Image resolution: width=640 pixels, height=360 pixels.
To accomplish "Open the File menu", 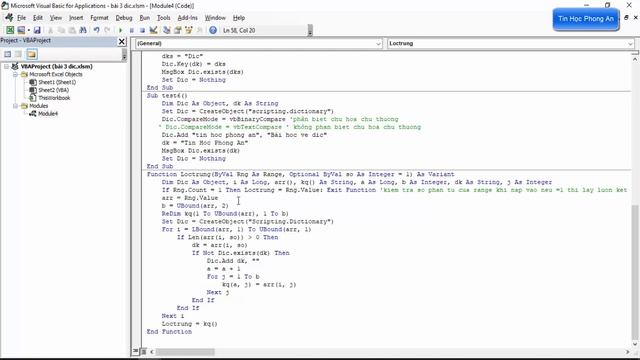I will point(21,18).
